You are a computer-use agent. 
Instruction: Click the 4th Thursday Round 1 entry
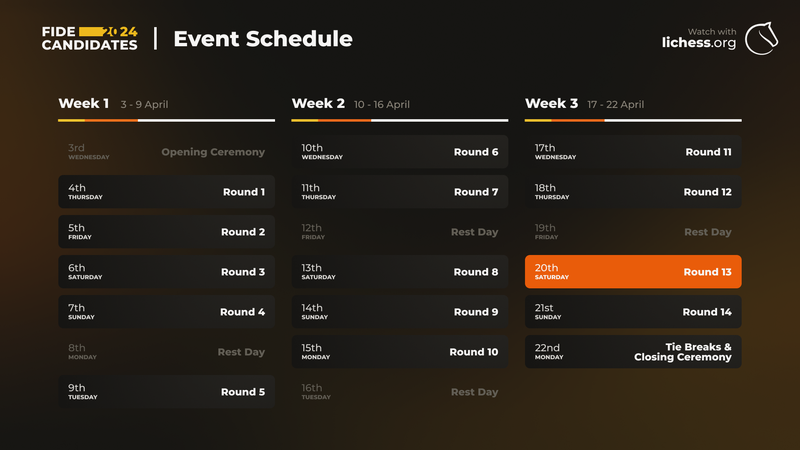pyautogui.click(x=166, y=192)
